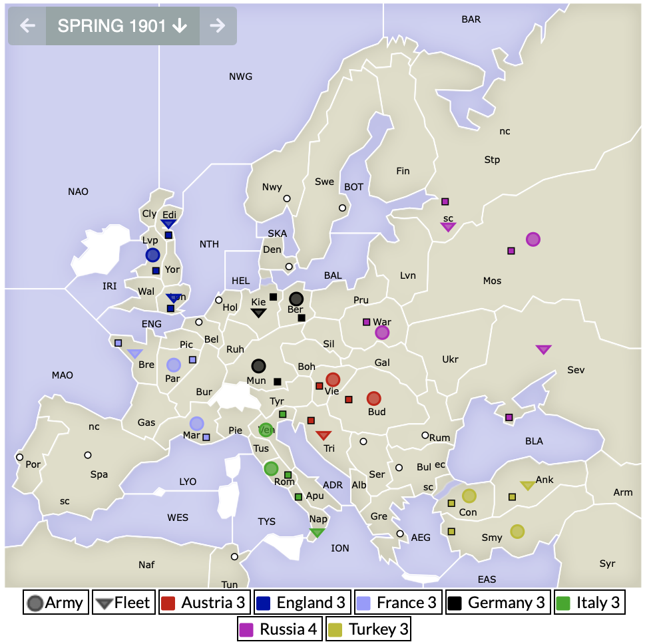647x644 pixels.
Task: Click the Sweden supply center dot
Action: [343, 208]
